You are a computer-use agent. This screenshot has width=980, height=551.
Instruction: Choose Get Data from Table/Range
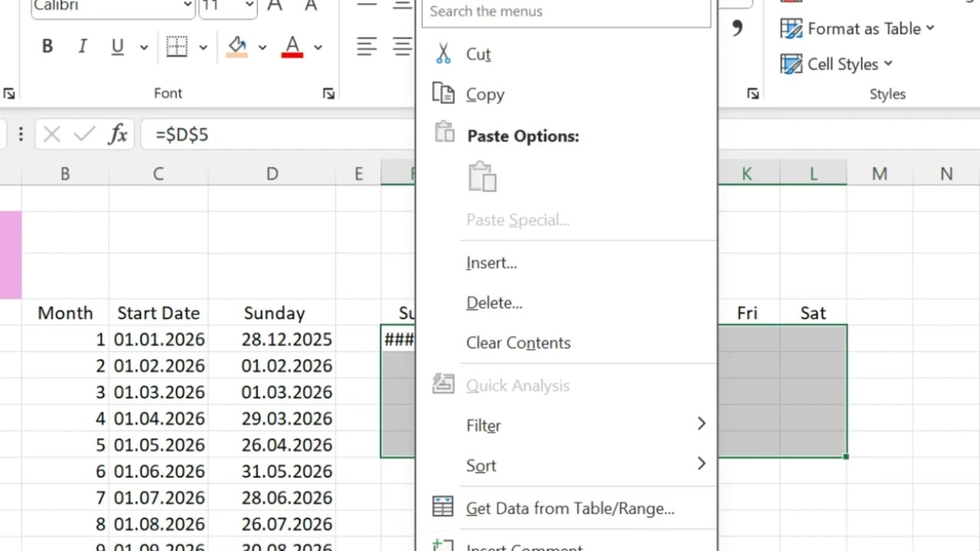tap(567, 507)
